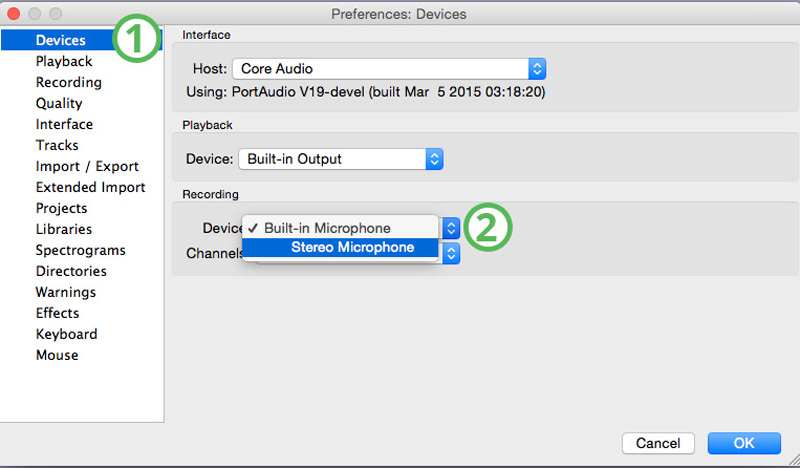
Task: Confirm the settings with OK button
Action: click(744, 443)
